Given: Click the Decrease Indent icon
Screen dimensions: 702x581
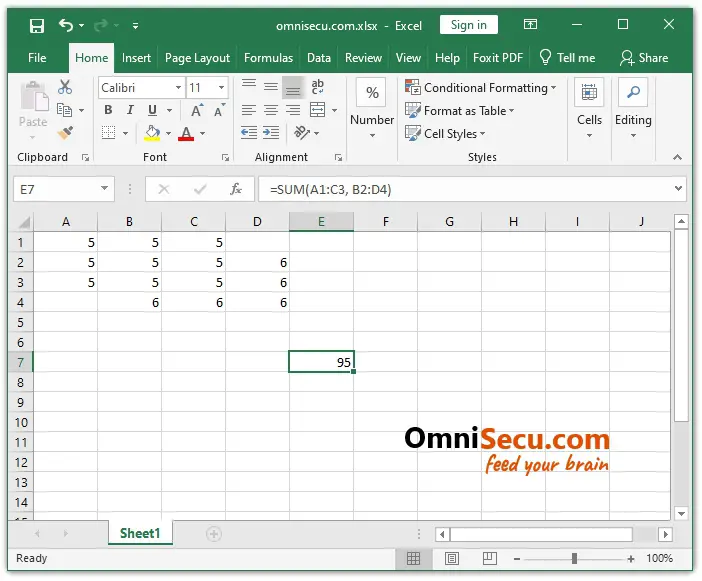Looking at the screenshot, I should [249, 133].
